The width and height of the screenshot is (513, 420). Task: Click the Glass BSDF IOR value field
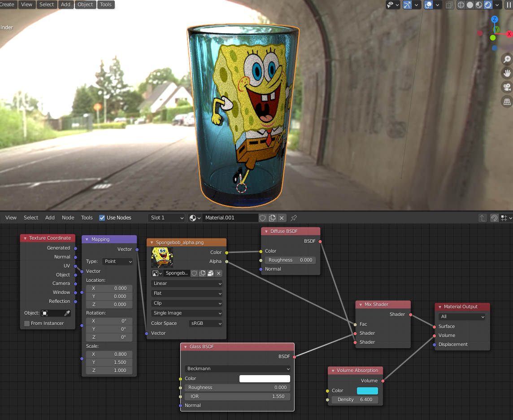[237, 396]
